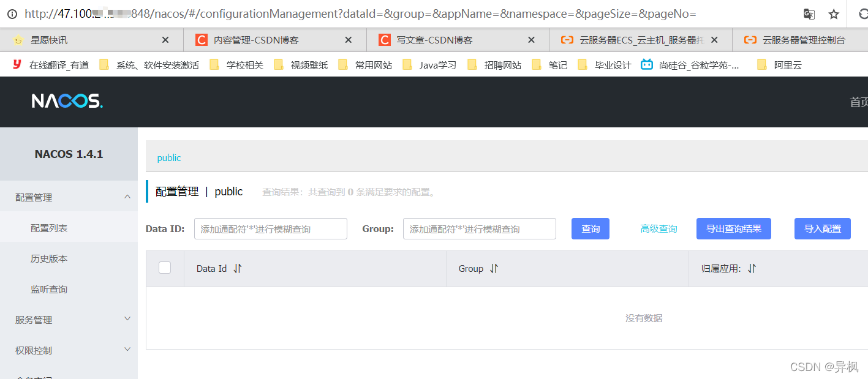Close the 星愿快讯 tab
868x379 pixels.
(x=165, y=40)
